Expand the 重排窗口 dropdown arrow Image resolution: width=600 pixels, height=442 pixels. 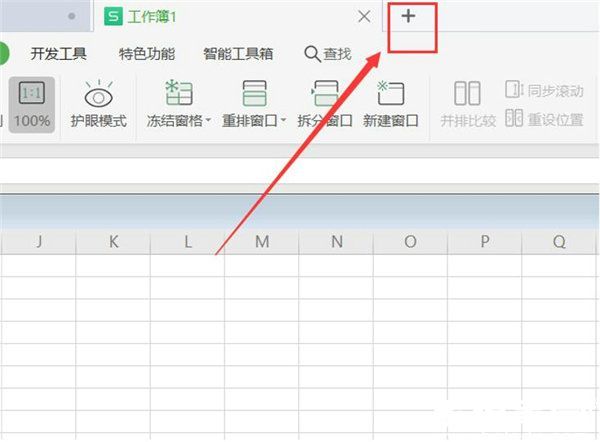284,120
